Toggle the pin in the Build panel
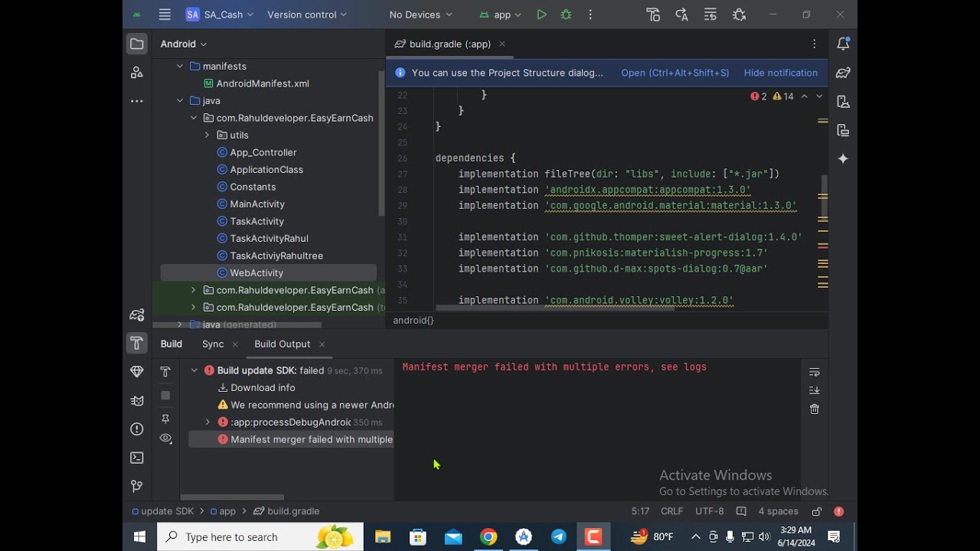980x551 pixels. click(165, 419)
